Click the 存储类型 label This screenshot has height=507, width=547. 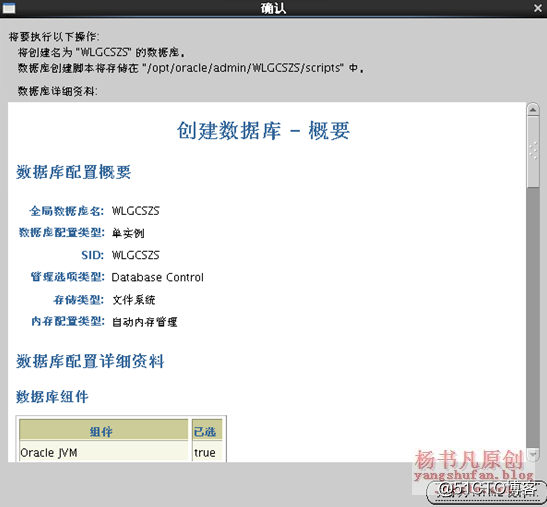(78, 299)
